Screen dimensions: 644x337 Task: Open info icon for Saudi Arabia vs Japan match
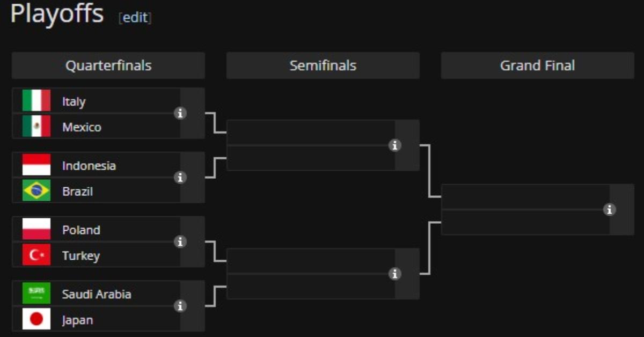tap(181, 306)
